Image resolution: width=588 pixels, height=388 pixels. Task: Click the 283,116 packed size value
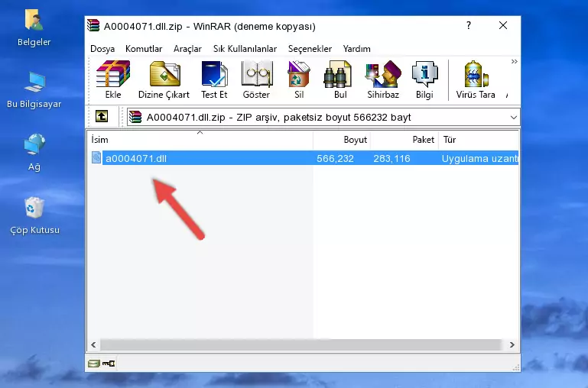[x=391, y=158]
